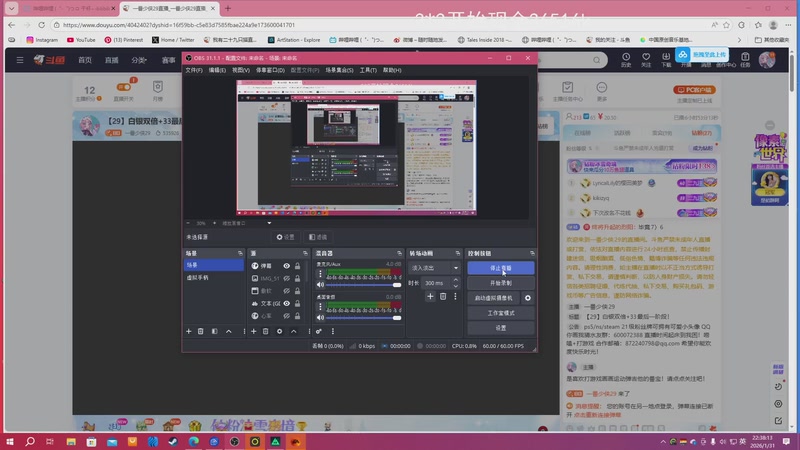Image resolution: width=800 pixels, height=450 pixels.
Task: Show the IMG_51 source eye icon
Action: [x=287, y=279]
